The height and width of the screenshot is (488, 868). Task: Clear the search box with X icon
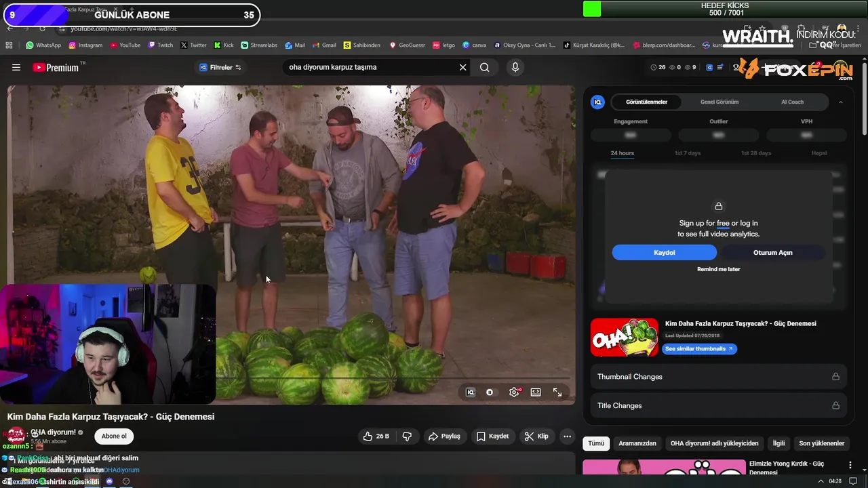[463, 67]
